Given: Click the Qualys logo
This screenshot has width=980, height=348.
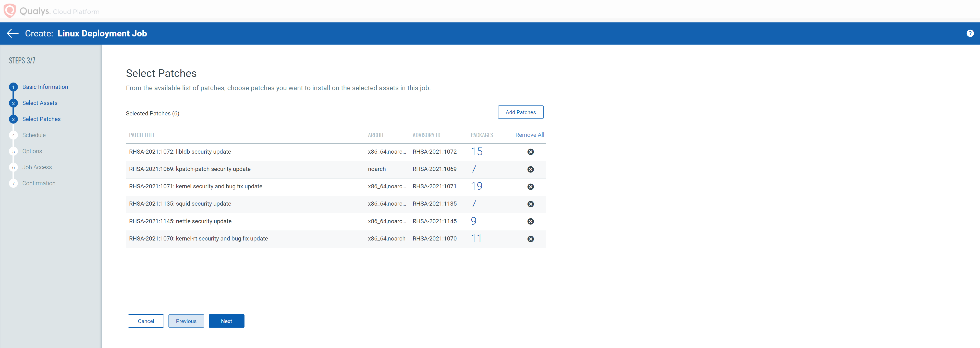Looking at the screenshot, I should point(10,10).
